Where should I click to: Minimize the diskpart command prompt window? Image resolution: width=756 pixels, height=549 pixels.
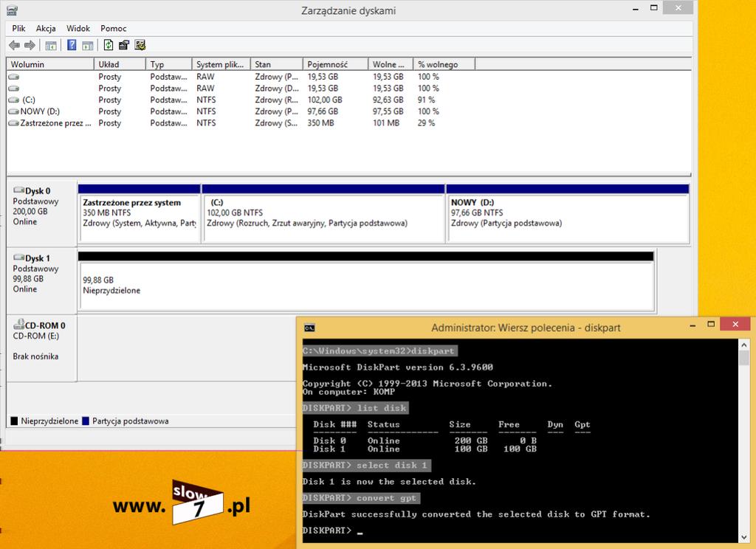693,325
